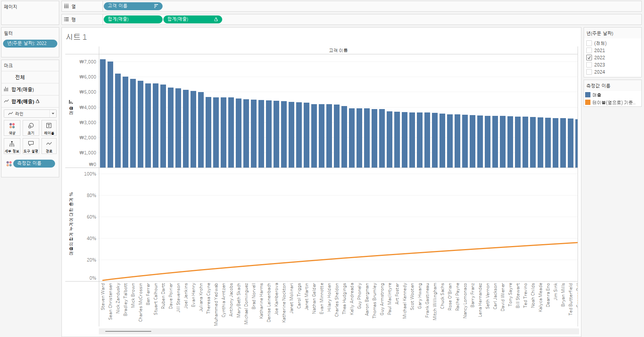Select the 합계(매출) Δ line marks section

pyautogui.click(x=30, y=101)
